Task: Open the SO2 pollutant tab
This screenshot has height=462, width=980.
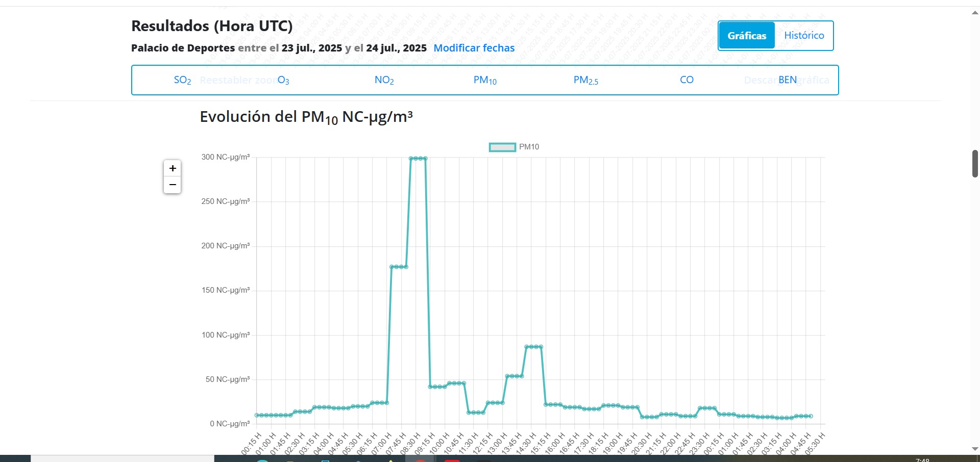Action: coord(182,80)
